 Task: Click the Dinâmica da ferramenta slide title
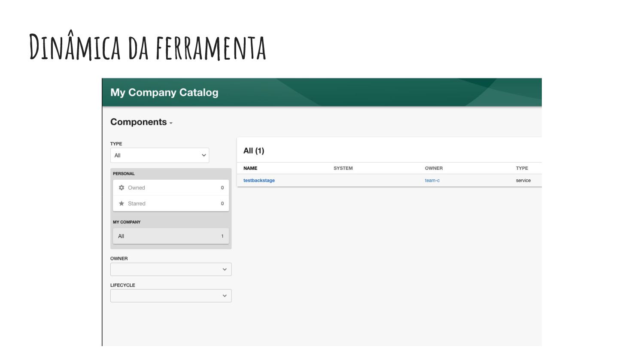(148, 46)
